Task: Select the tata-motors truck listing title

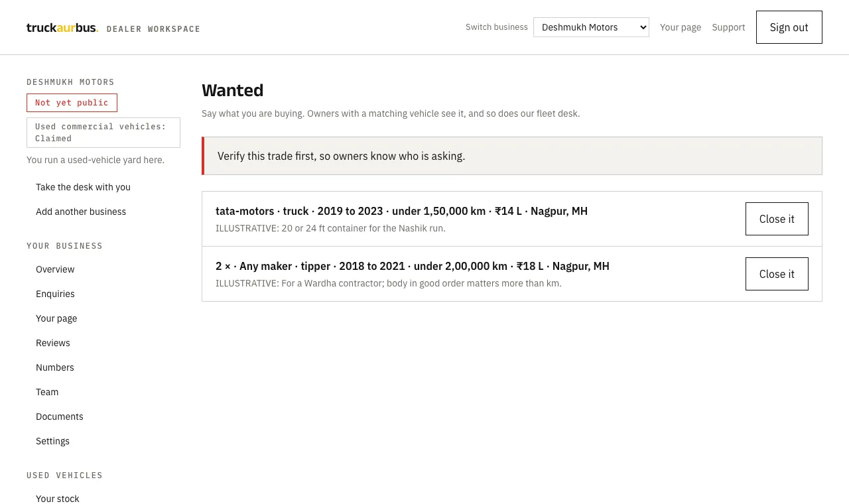Action: click(x=401, y=211)
